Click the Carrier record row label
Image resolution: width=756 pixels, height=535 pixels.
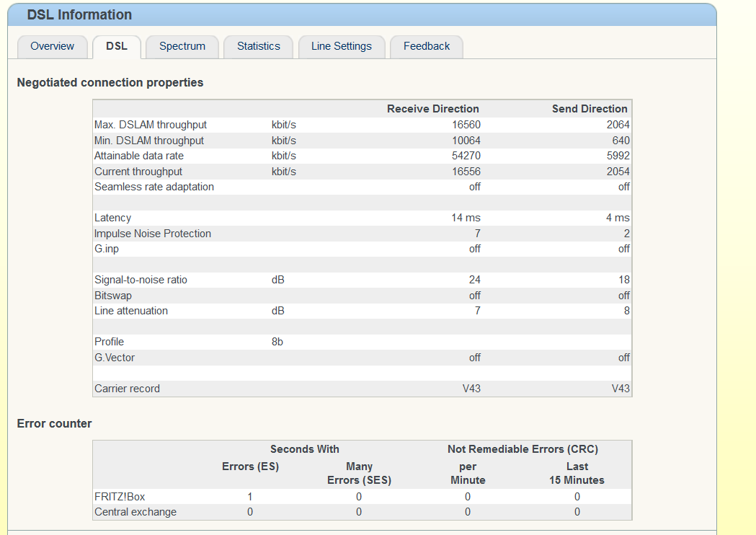(x=127, y=389)
